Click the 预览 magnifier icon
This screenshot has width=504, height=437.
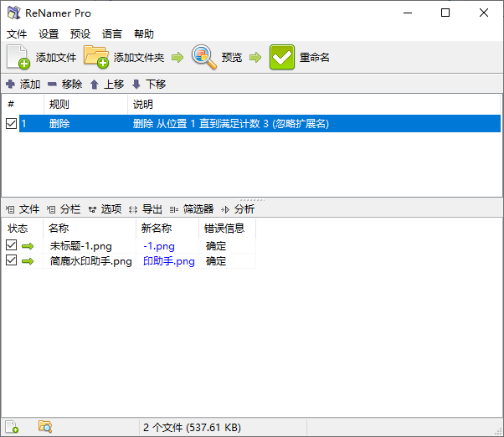click(203, 57)
